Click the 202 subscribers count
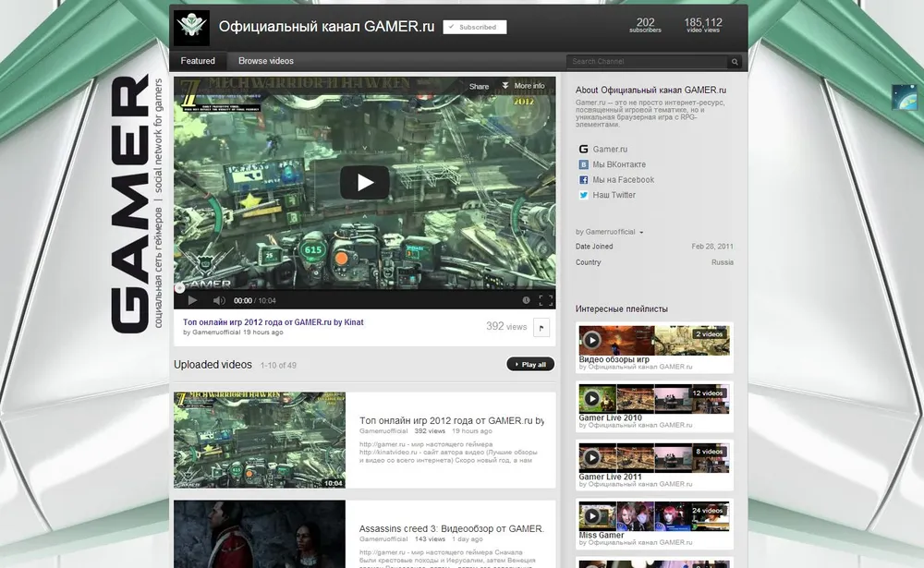This screenshot has height=568, width=924. (x=645, y=25)
